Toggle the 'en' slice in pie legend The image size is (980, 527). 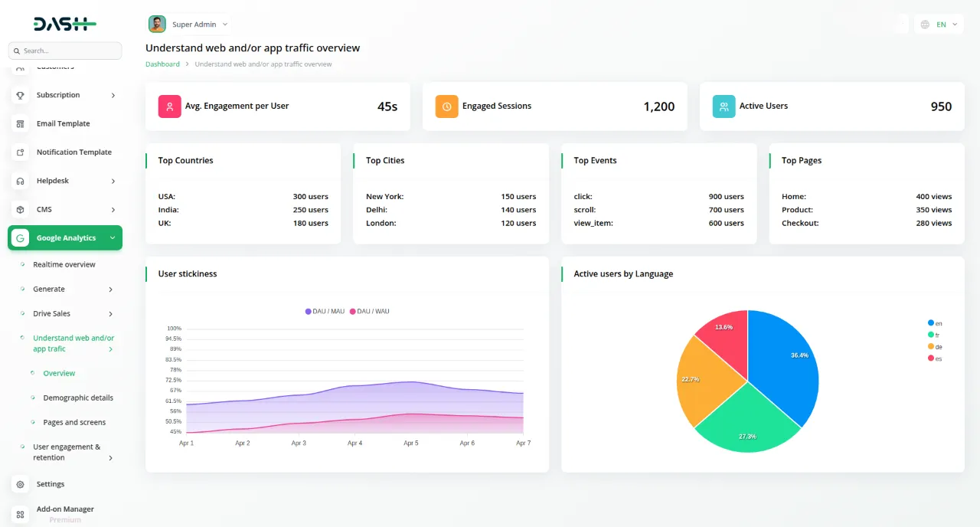(x=934, y=323)
